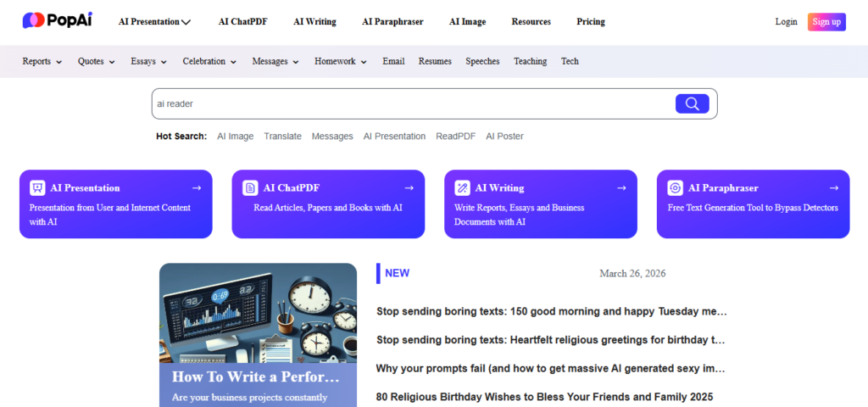Viewport: 868px width, 407px height.
Task: Click 'Are your business projects constantly' subtitle
Action: pos(250,397)
